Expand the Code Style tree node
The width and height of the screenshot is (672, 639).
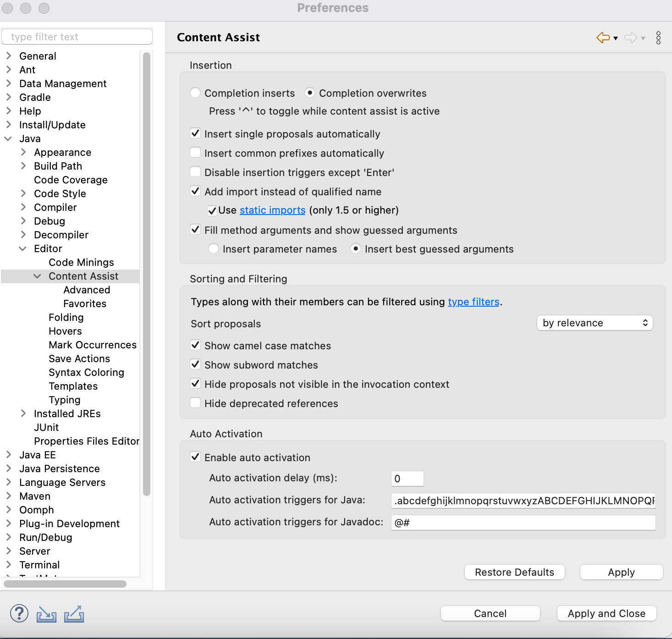click(23, 193)
